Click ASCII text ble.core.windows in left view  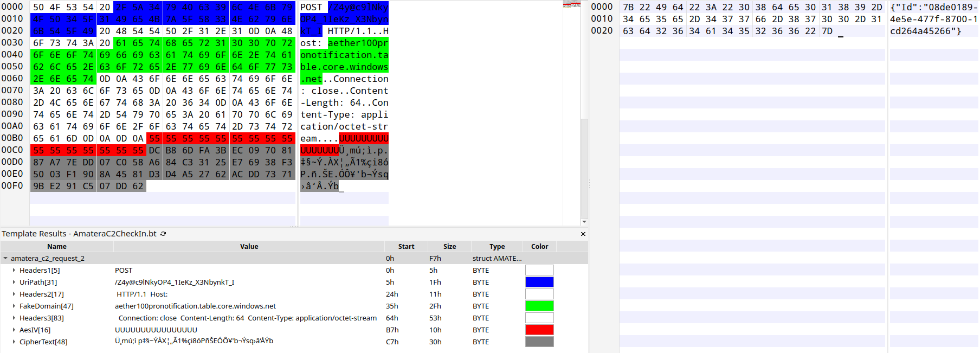pyautogui.click(x=344, y=67)
